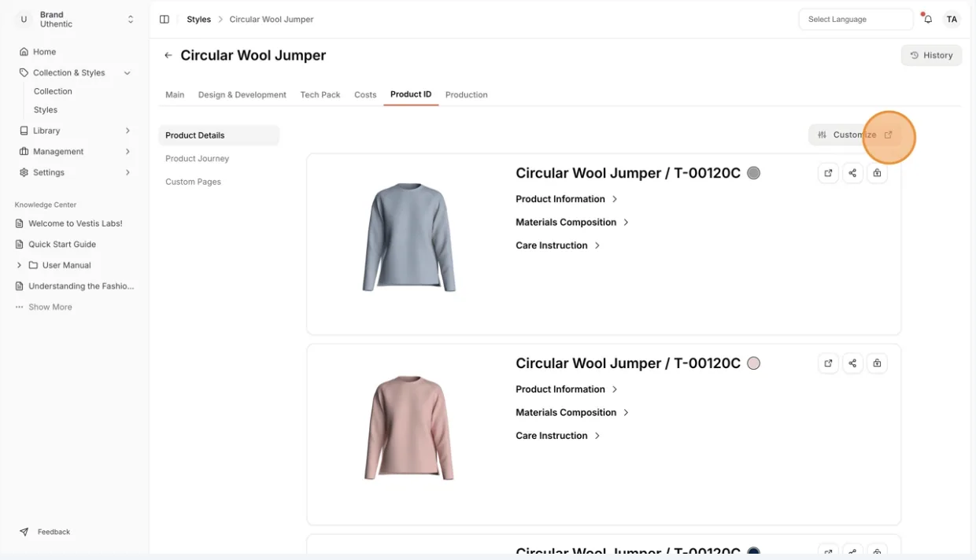Open the Tech Pack tab
This screenshot has width=976, height=560.
(320, 95)
